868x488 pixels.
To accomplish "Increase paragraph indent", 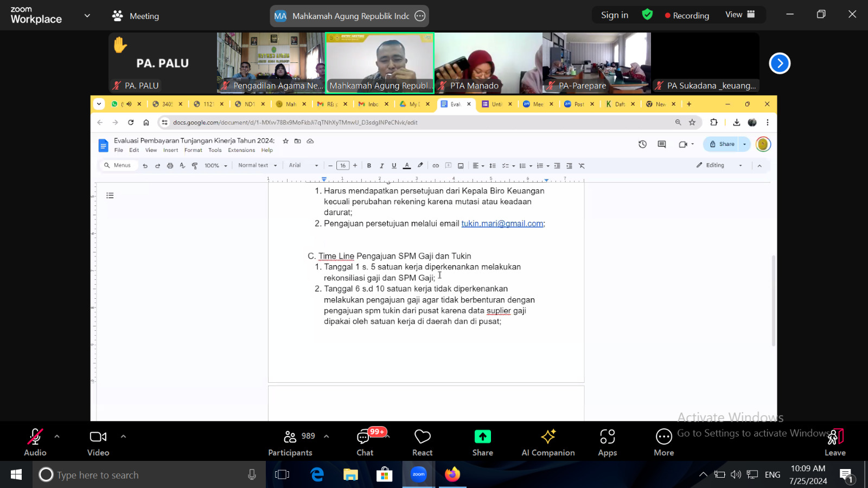I will pos(569,166).
